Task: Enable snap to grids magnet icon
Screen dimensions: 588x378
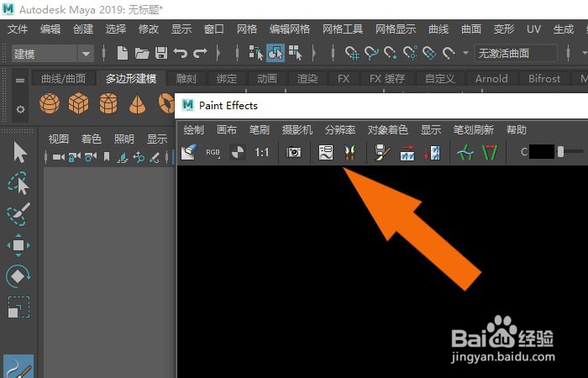Action: click(352, 53)
